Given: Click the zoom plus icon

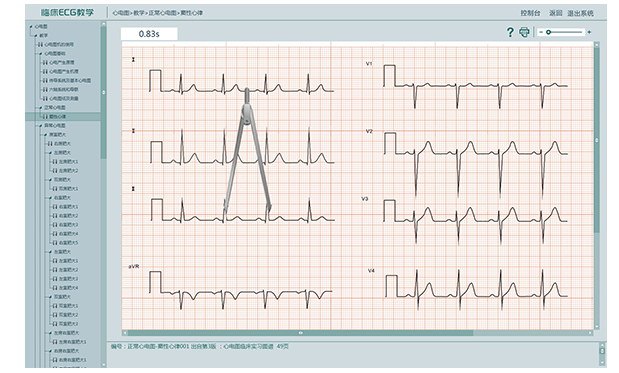Looking at the screenshot, I should (589, 32).
